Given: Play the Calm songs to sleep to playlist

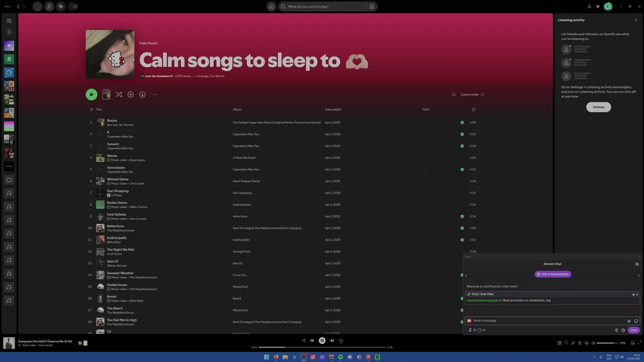Looking at the screenshot, I should [x=91, y=95].
